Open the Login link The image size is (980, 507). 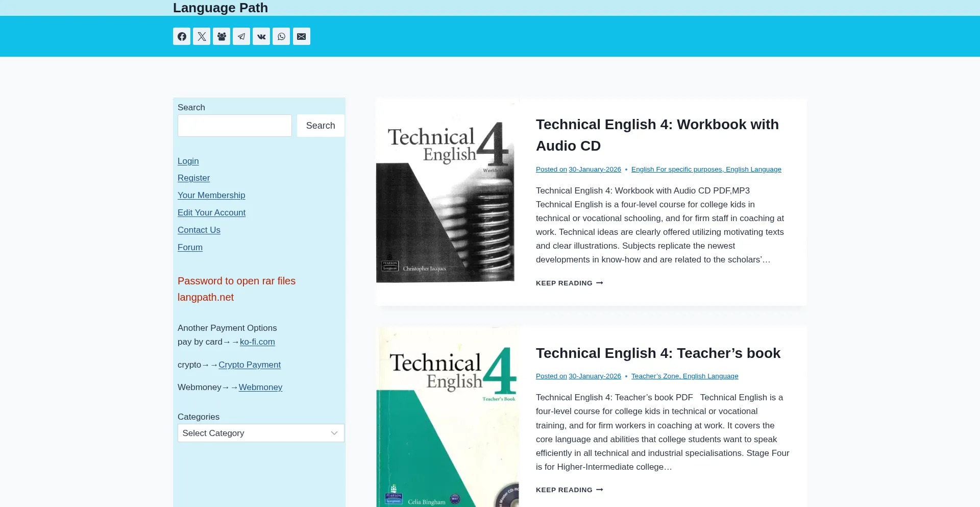coord(188,161)
